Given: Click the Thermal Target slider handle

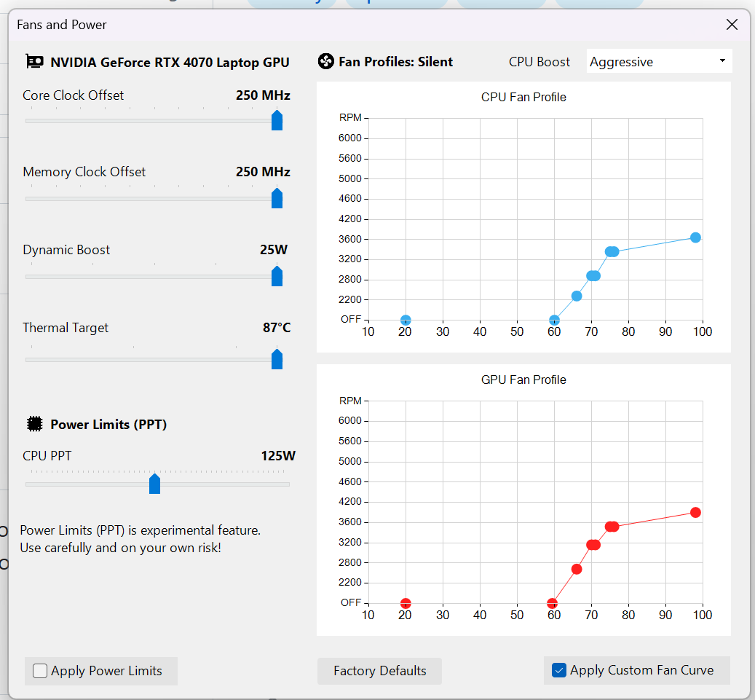Looking at the screenshot, I should pyautogui.click(x=277, y=358).
